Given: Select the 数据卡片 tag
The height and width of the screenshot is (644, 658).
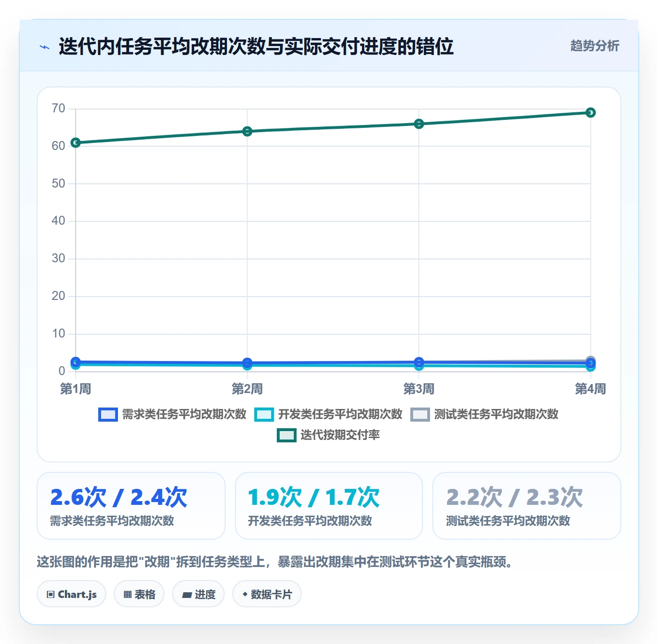Looking at the screenshot, I should [267, 594].
